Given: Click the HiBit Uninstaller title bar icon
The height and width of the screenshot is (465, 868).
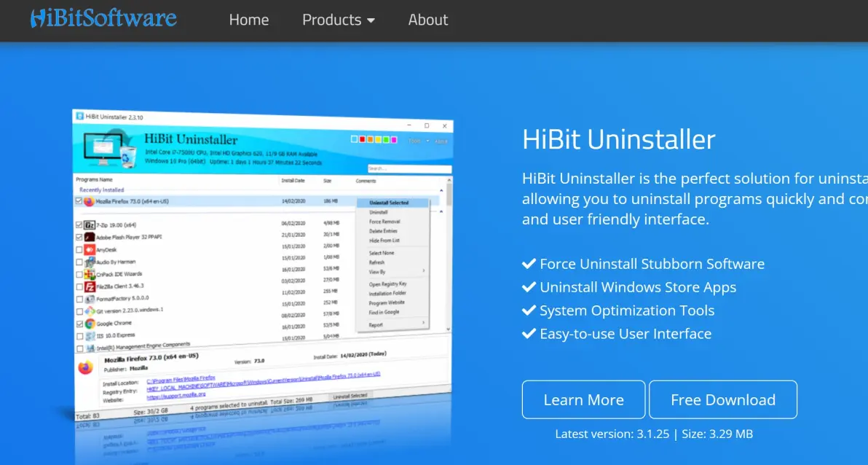Looking at the screenshot, I should 79,117.
